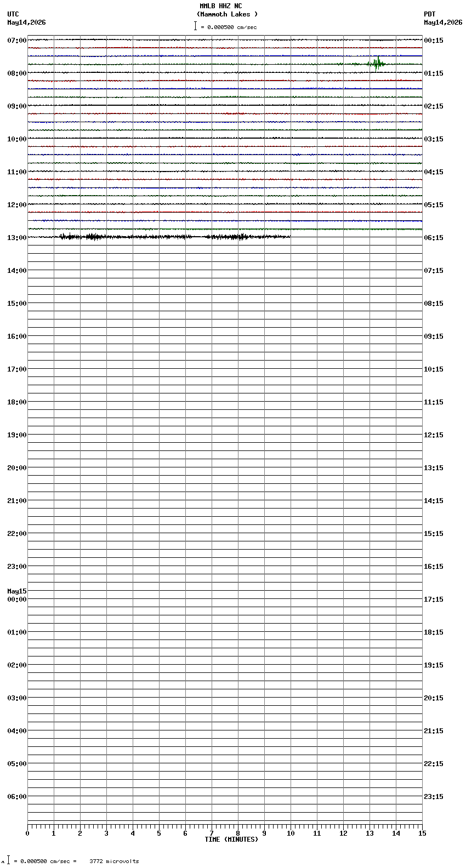Click the PDT header label
This screenshot has width=466, height=868.
click(430, 14)
